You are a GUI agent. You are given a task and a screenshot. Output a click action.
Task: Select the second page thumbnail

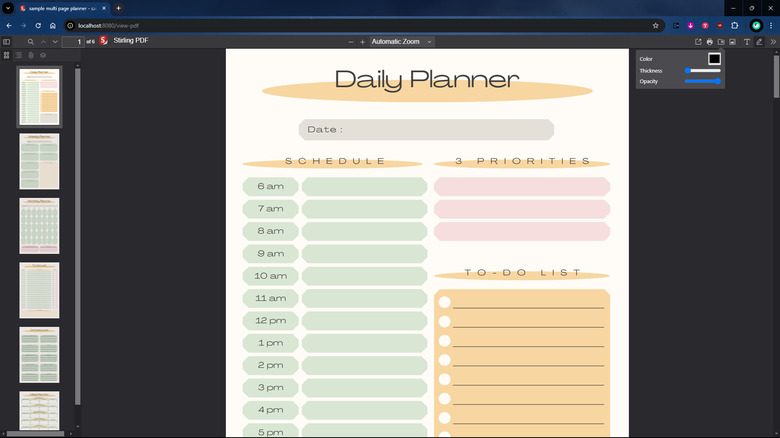click(39, 161)
